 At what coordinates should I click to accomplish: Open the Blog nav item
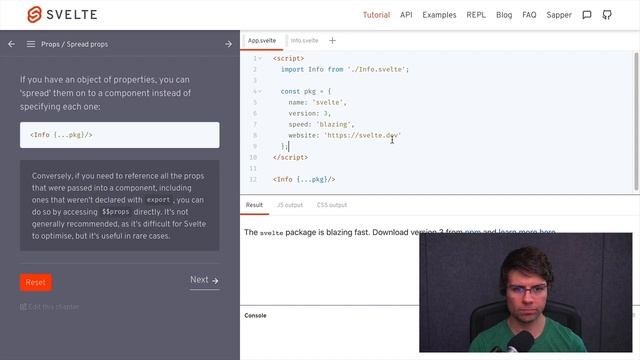coord(504,15)
